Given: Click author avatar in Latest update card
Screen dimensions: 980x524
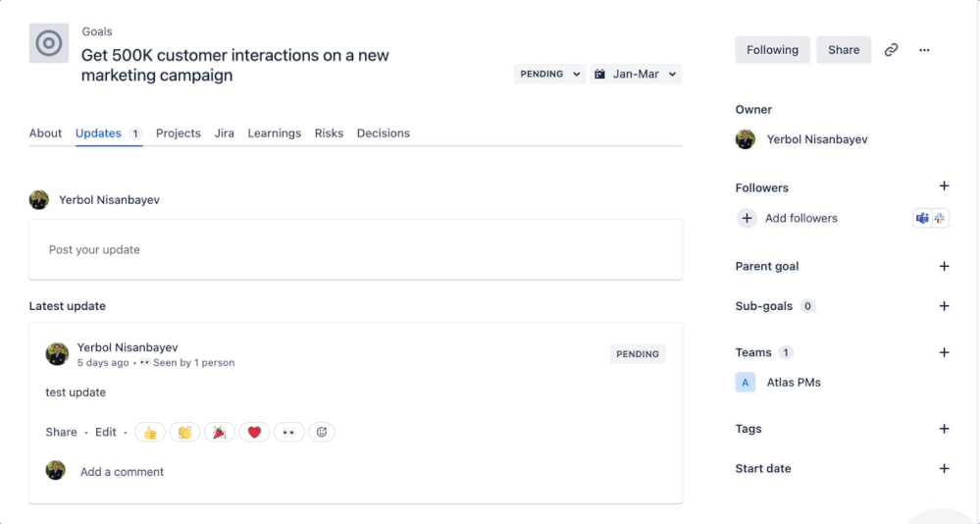Looking at the screenshot, I should (57, 354).
